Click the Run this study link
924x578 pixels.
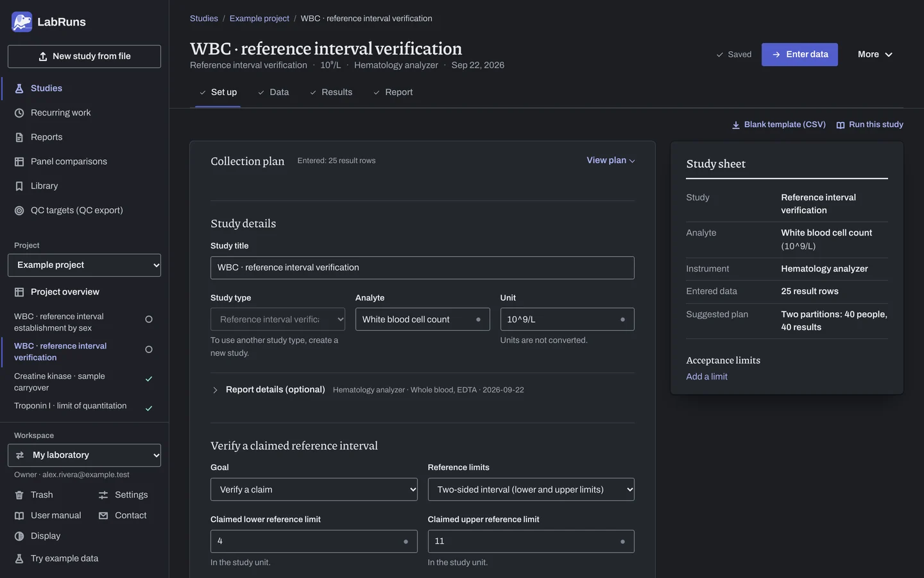pyautogui.click(x=870, y=125)
